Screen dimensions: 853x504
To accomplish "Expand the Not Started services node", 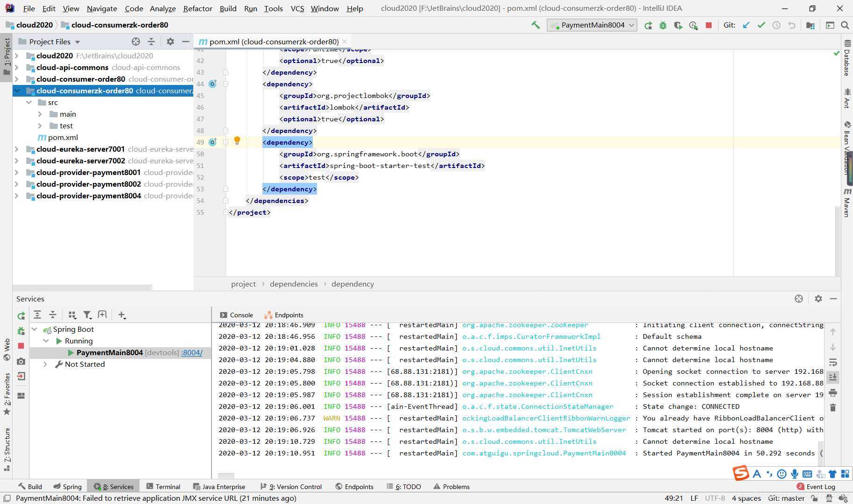I will tap(45, 364).
